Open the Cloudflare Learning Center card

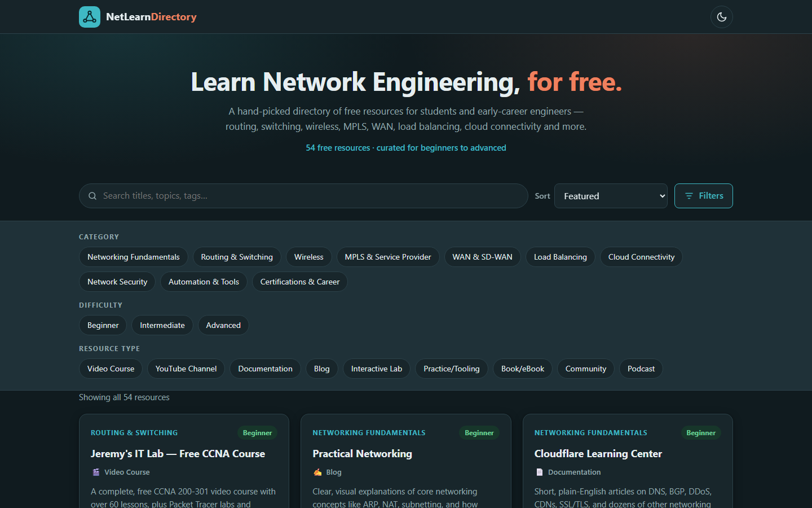(x=598, y=454)
